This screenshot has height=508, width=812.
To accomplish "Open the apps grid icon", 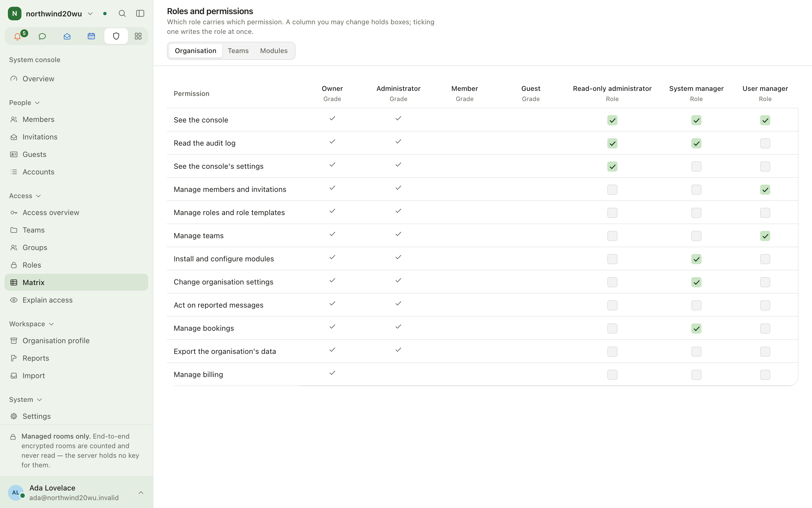I will point(138,36).
